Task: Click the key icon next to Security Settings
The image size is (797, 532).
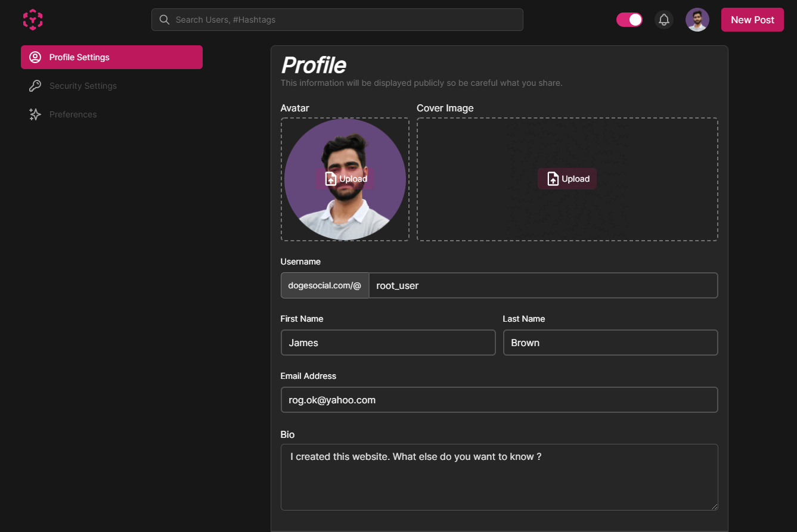Action: click(x=35, y=85)
